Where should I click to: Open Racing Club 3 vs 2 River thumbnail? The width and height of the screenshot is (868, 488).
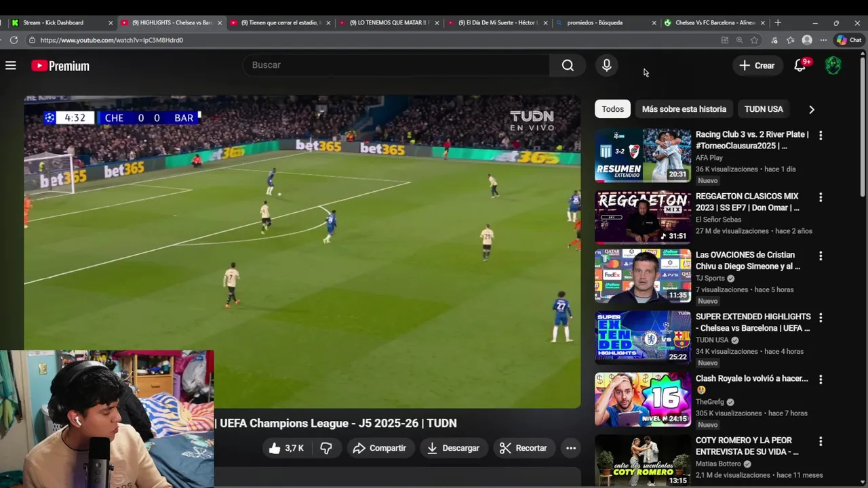(643, 155)
